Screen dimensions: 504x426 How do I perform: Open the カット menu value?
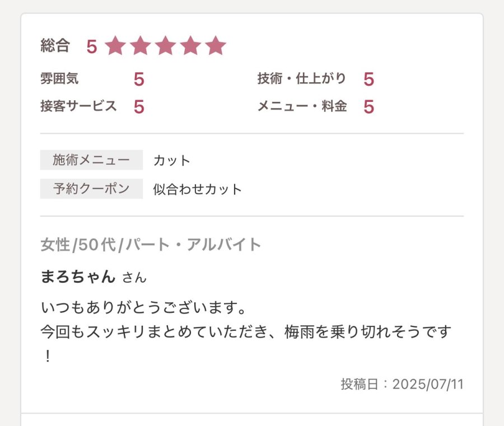[x=172, y=161]
